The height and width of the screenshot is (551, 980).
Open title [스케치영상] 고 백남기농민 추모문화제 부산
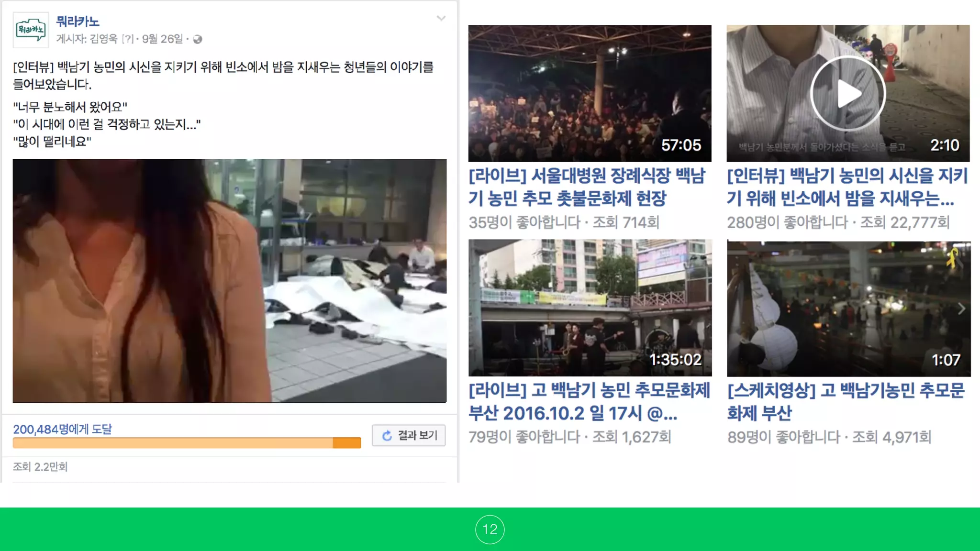pos(846,402)
